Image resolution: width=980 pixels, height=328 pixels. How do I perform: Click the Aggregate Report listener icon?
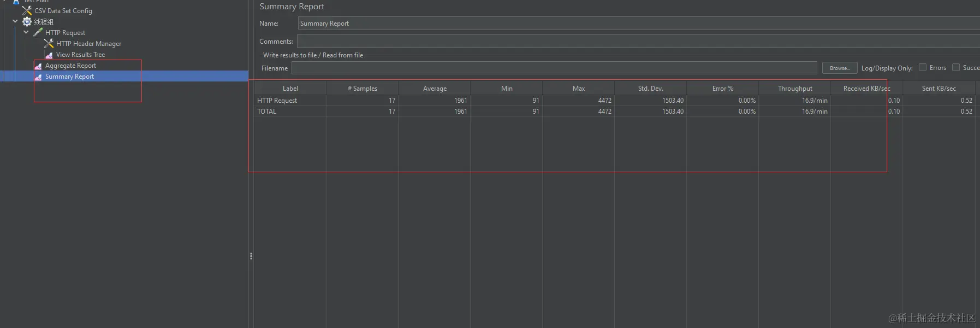click(x=38, y=66)
